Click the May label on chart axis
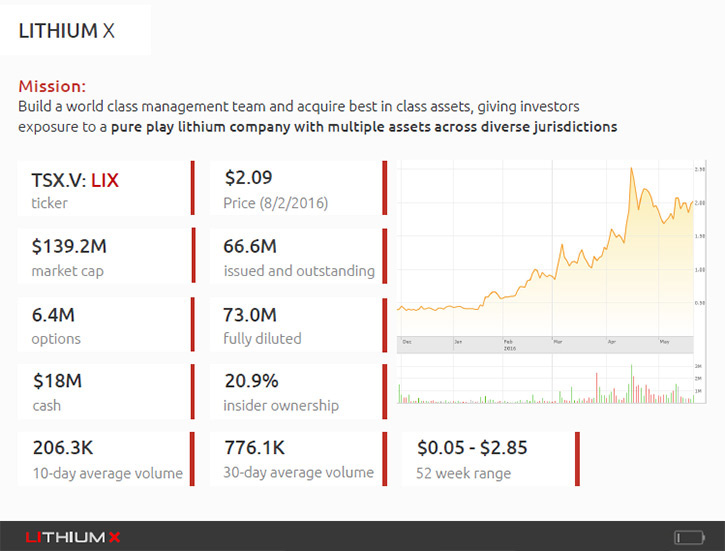 664,342
